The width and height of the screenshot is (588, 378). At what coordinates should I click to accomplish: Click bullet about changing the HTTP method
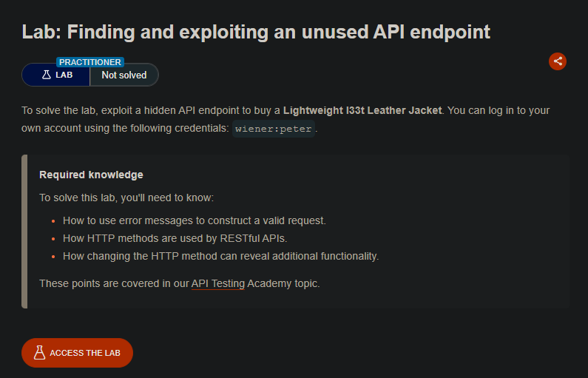[x=221, y=256]
